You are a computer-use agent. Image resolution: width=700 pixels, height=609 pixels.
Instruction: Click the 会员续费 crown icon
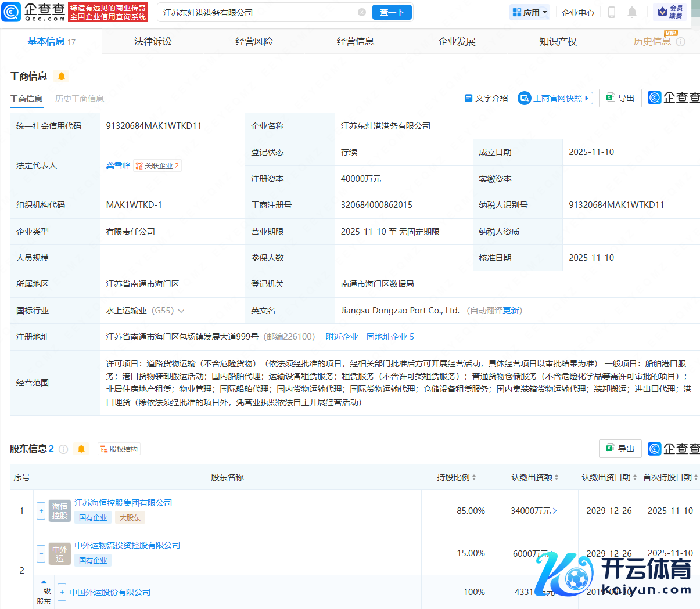663,12
